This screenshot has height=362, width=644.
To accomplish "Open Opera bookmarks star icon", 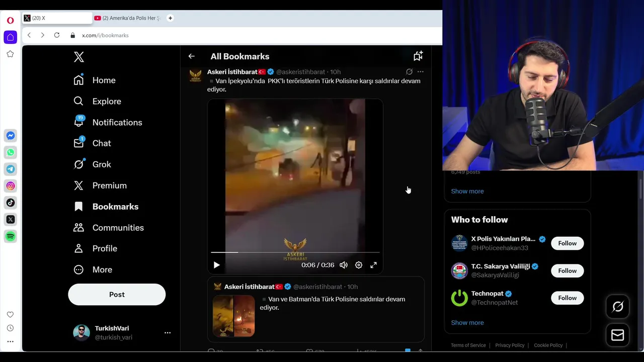I will (11, 54).
